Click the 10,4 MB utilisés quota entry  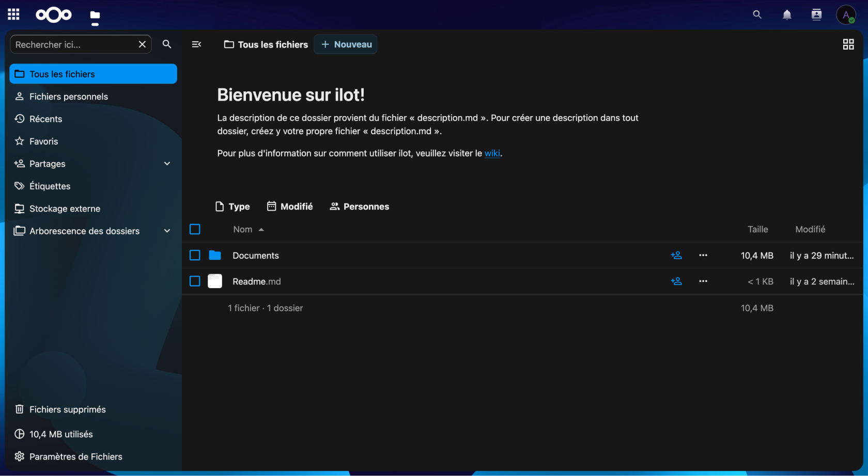tap(94, 434)
